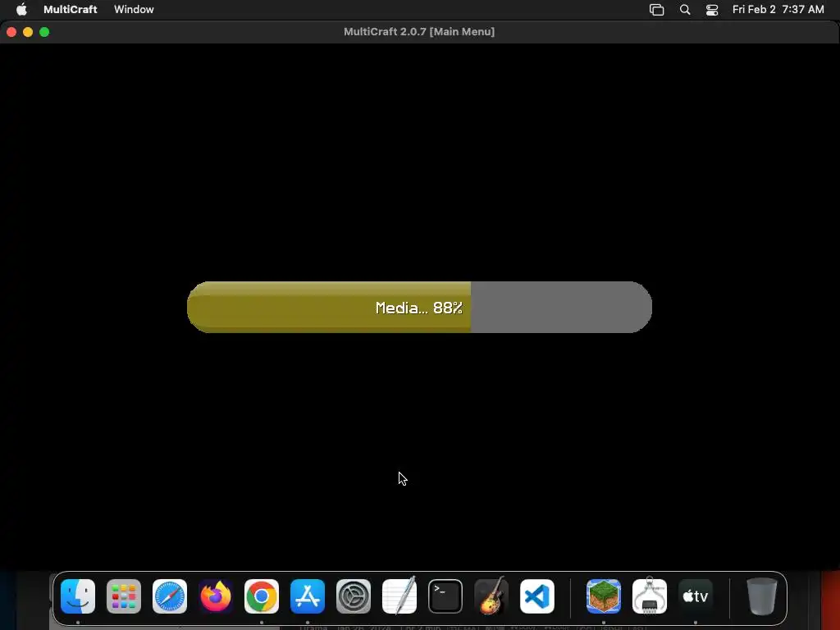Close the MultiCraft window

[11, 32]
